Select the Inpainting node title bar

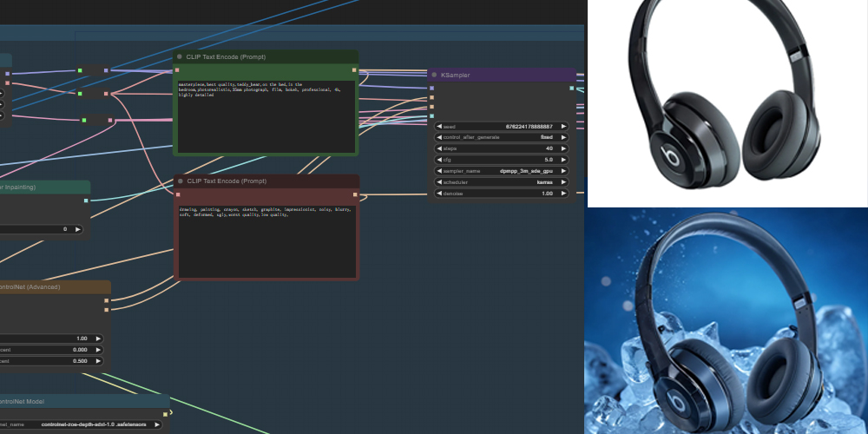(45, 187)
